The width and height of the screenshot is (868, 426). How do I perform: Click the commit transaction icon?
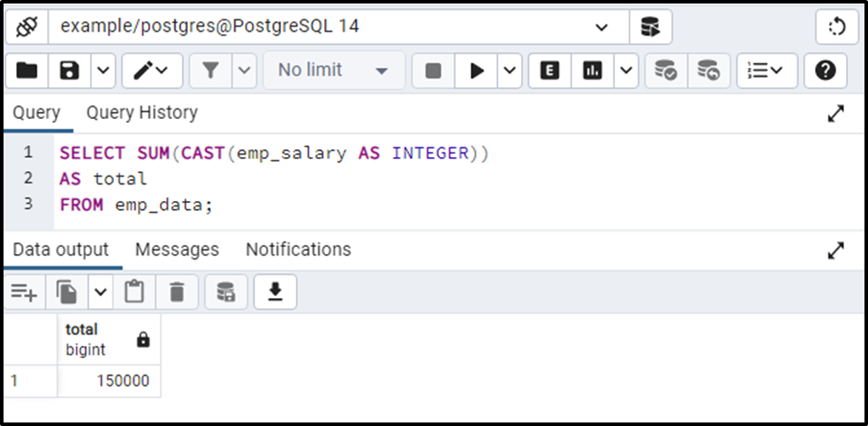pos(666,71)
